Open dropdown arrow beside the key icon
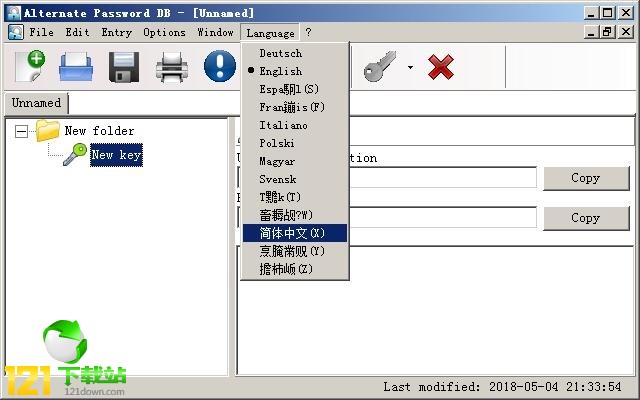Screen dimensions: 640x400 click(410, 67)
